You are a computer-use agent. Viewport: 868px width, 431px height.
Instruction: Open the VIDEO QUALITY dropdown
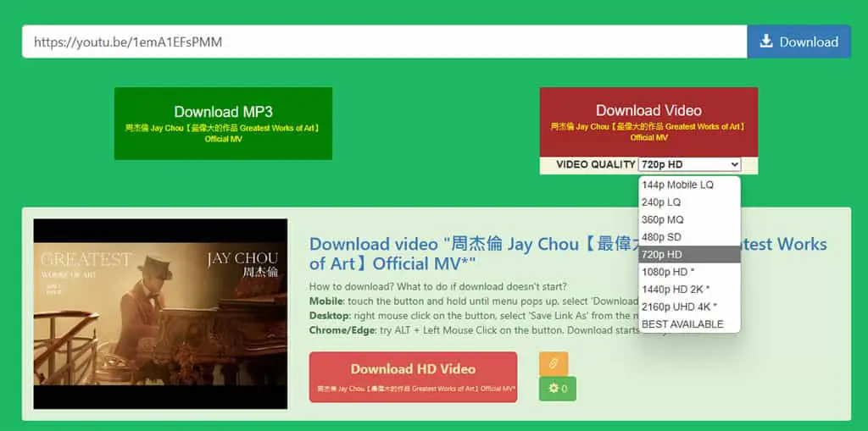point(689,164)
